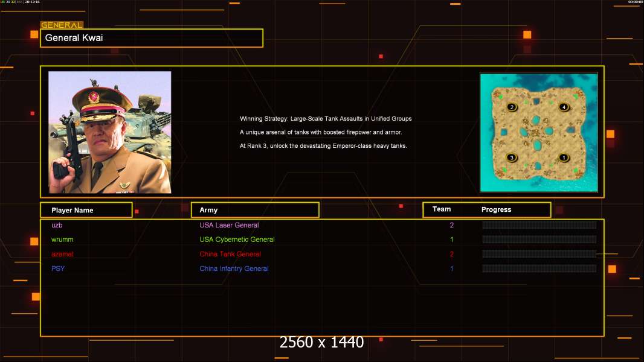Click the Player Name column header
The image size is (644, 362).
click(86, 210)
